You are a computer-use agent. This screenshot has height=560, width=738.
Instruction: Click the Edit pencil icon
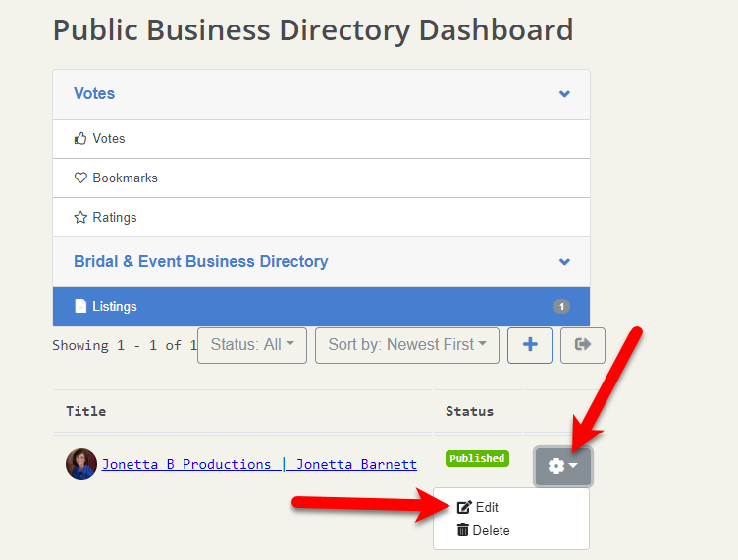[464, 507]
